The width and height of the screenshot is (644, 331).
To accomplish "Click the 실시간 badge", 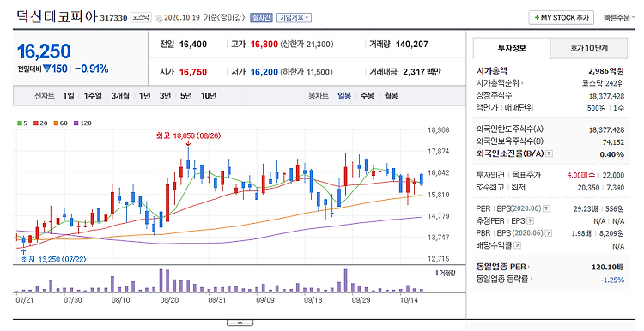I will 261,18.
